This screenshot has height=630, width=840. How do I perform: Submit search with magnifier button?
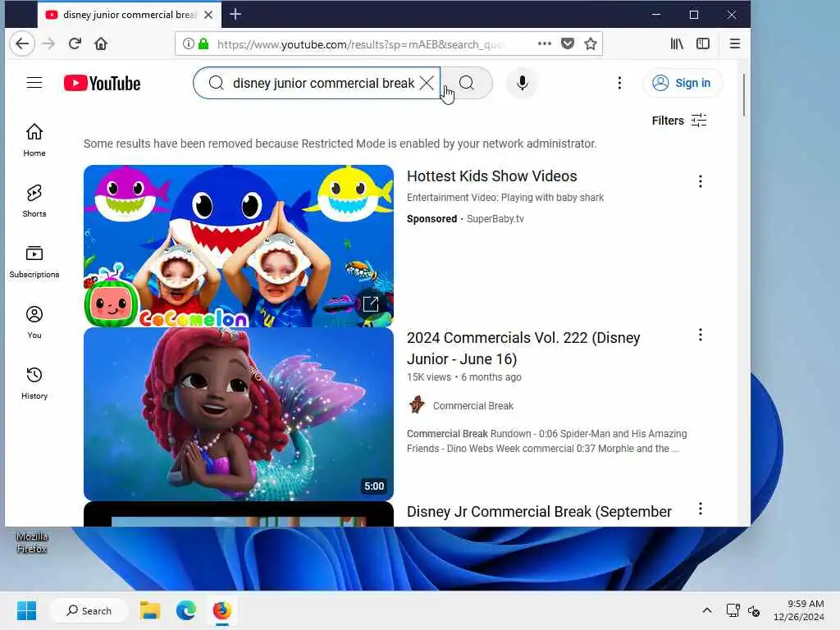467,83
